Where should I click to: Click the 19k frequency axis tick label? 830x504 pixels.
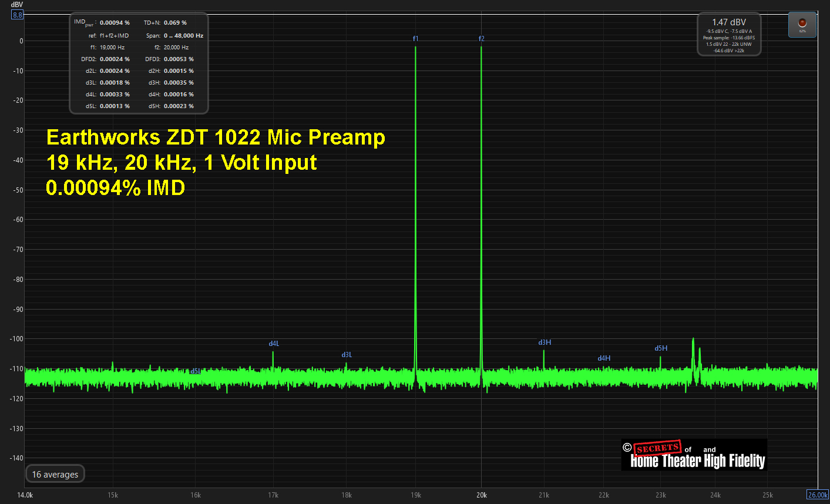pos(416,495)
